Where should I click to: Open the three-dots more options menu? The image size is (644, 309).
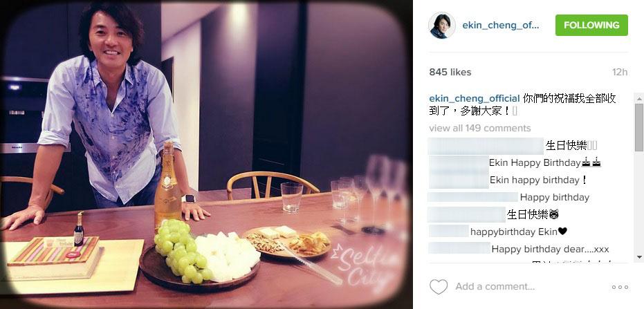pyautogui.click(x=620, y=288)
